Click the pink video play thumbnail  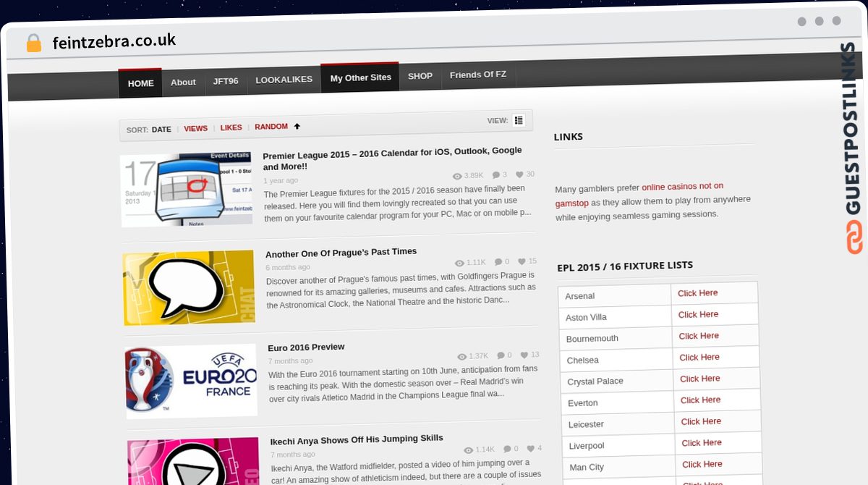pos(194,461)
